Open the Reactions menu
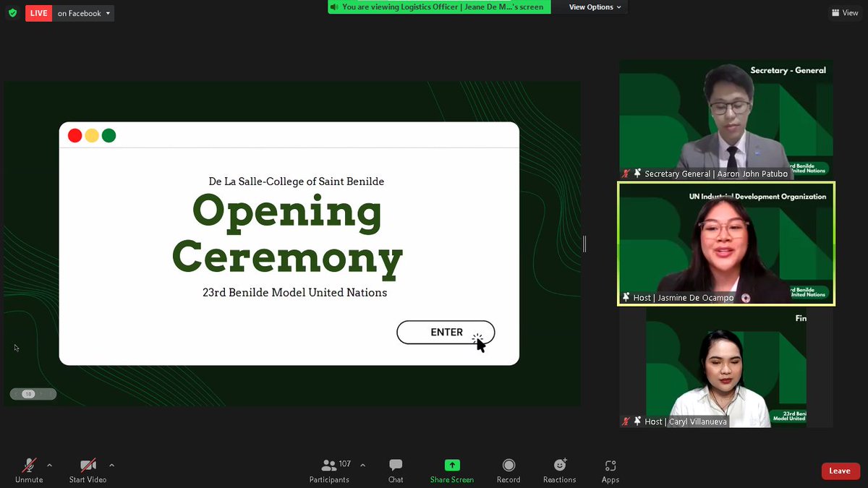This screenshot has height=488, width=868. pyautogui.click(x=560, y=471)
